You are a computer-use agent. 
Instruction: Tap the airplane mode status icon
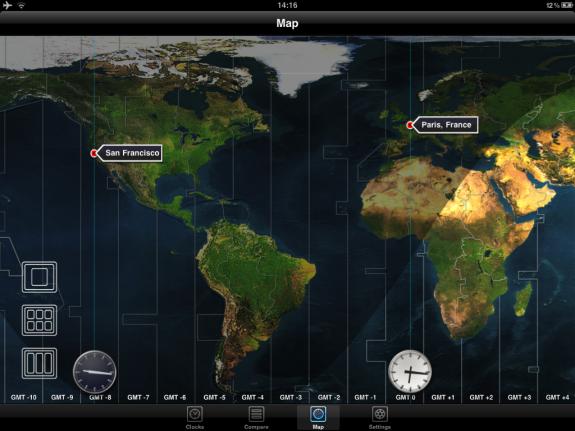[7, 5]
